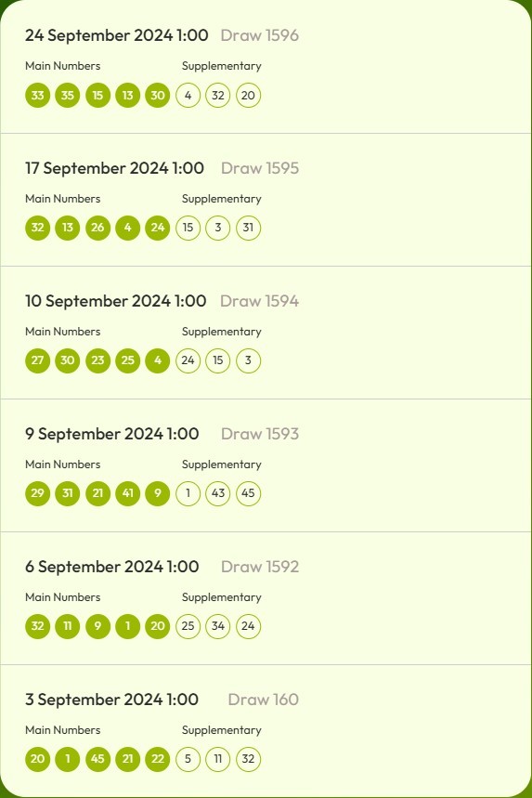
Task: Open the Draw 1595 link
Action: tap(260, 168)
